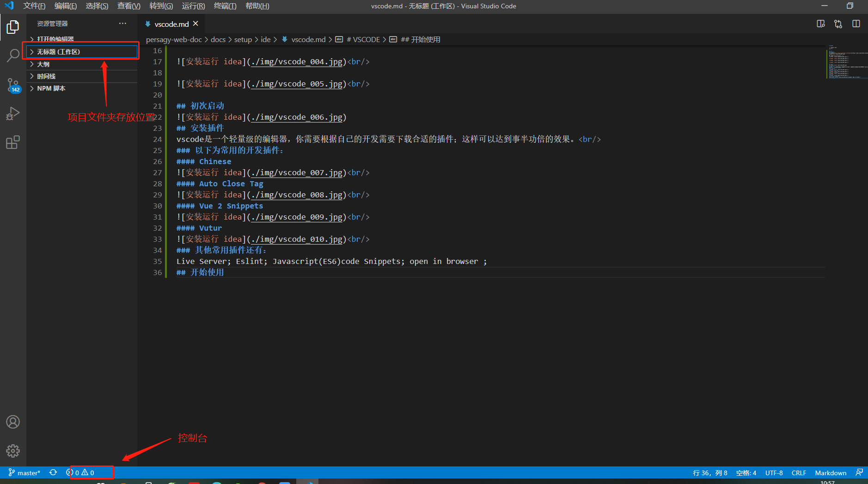Screen dimensions: 868x484
Task: Open the Run and Debug view
Action: pos(13,114)
